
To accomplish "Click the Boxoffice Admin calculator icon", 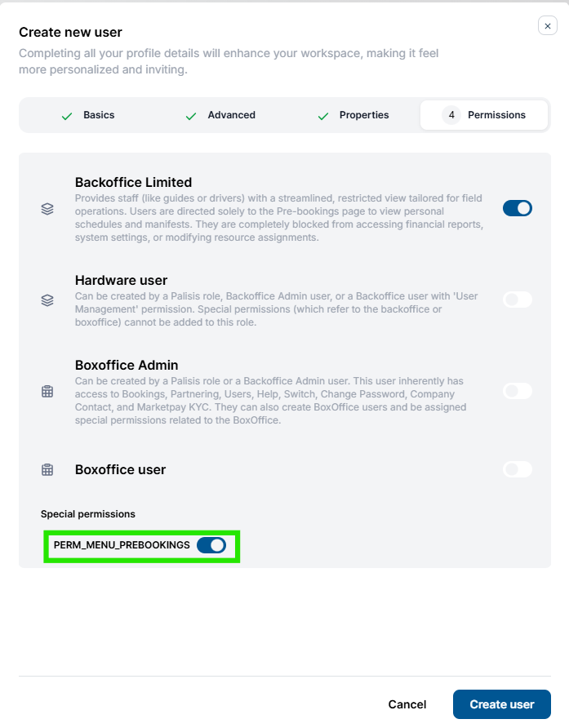I will click(x=47, y=392).
